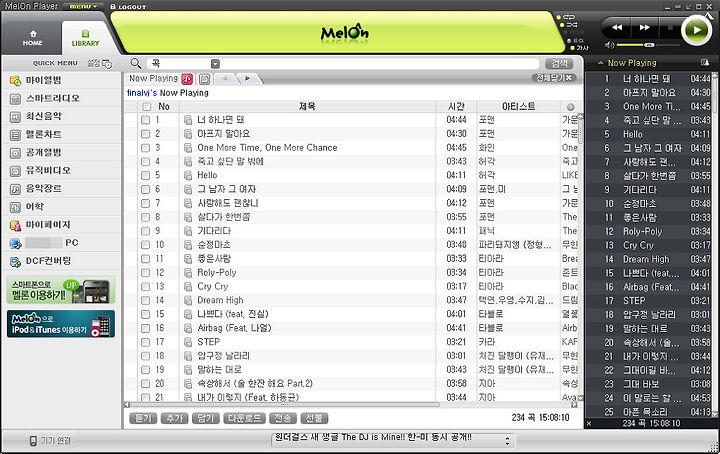The width and height of the screenshot is (720, 454).
Task: Click the document icon of track 13 Cry Cry
Action: (x=188, y=286)
